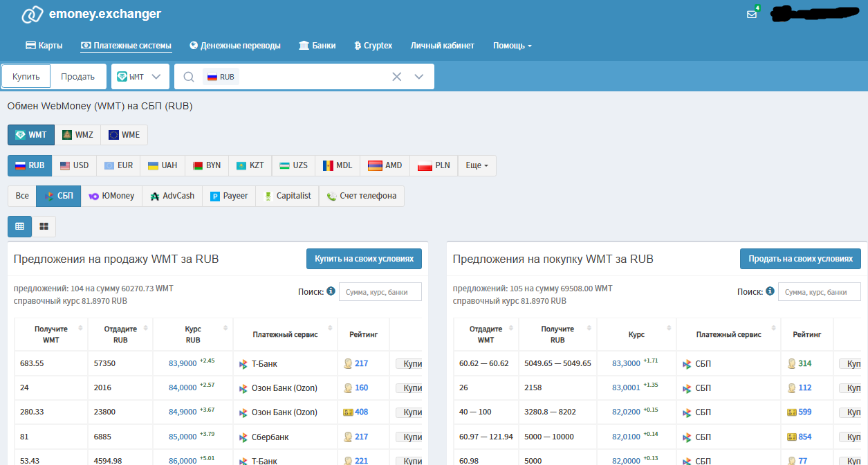Sort left table by Курс RUB column
The height and width of the screenshot is (465, 868).
(193, 334)
